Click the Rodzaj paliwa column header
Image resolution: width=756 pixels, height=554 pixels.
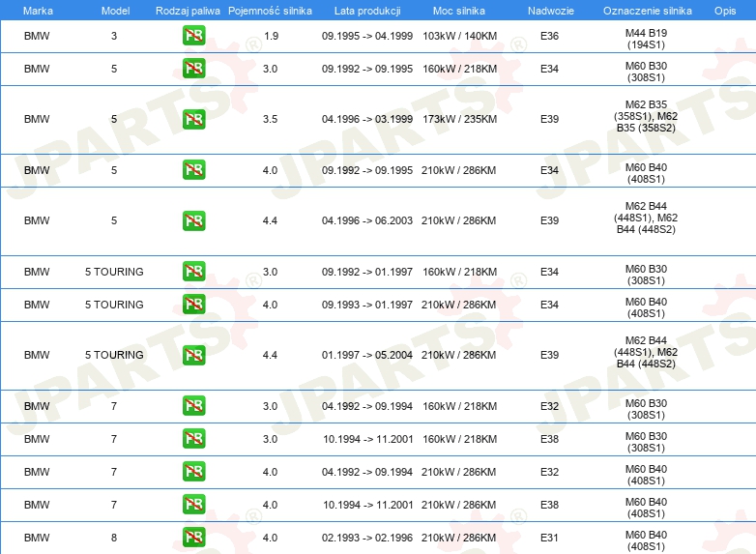pyautogui.click(x=188, y=11)
